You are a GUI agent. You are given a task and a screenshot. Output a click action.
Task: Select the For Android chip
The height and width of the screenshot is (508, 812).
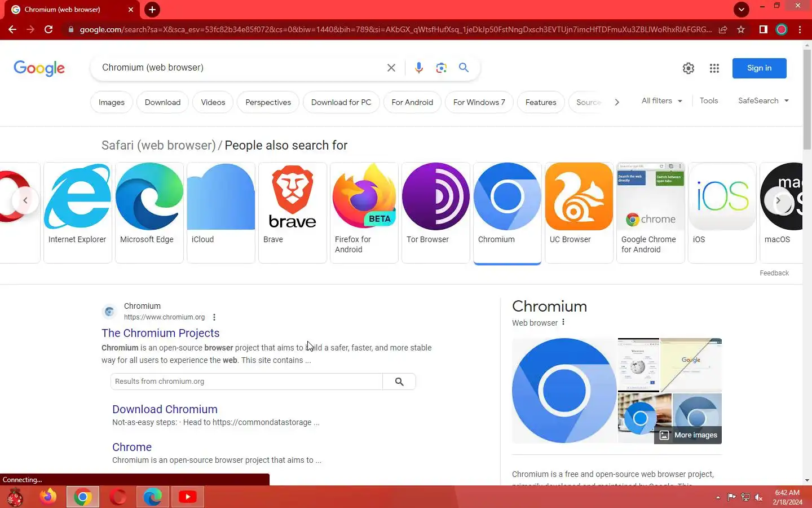pyautogui.click(x=412, y=102)
